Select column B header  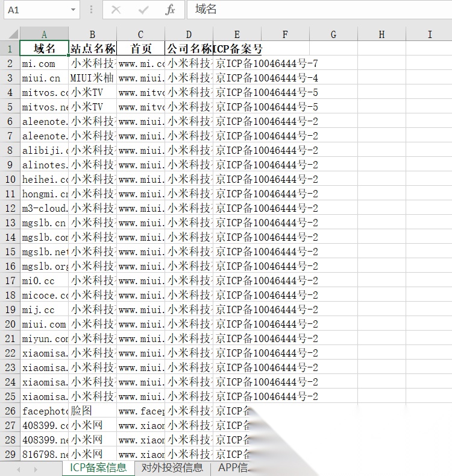point(92,34)
